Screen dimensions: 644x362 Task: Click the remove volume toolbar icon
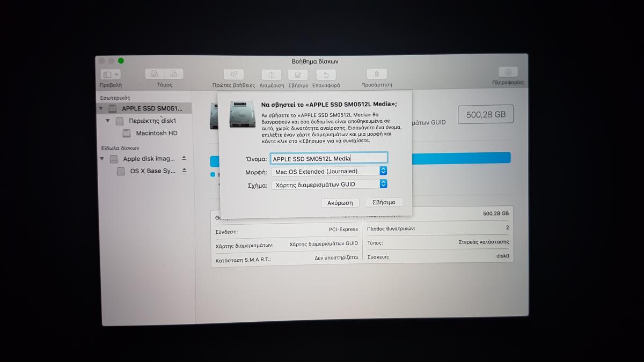[x=174, y=74]
